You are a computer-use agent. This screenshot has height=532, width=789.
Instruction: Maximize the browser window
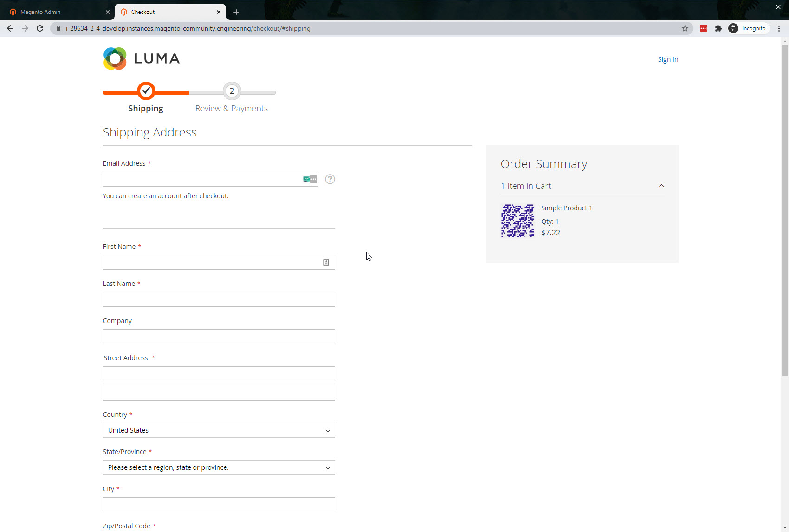point(757,7)
